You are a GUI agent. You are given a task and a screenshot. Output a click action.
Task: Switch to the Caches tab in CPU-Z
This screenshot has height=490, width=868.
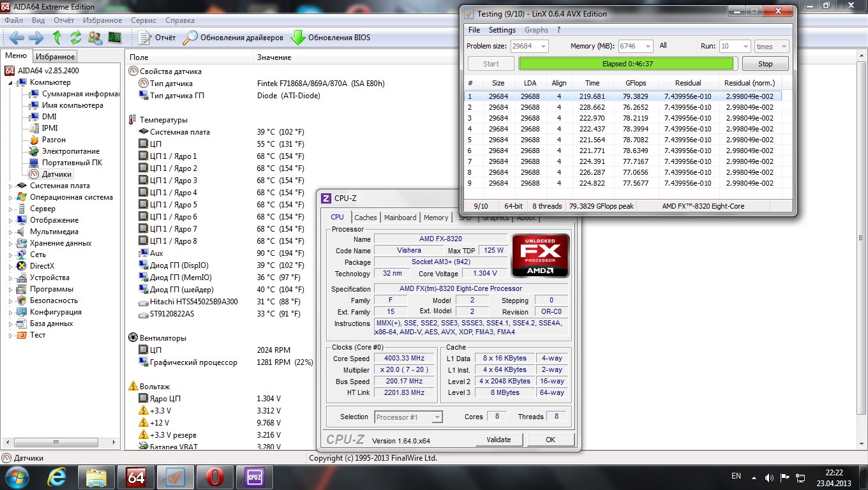tap(366, 218)
